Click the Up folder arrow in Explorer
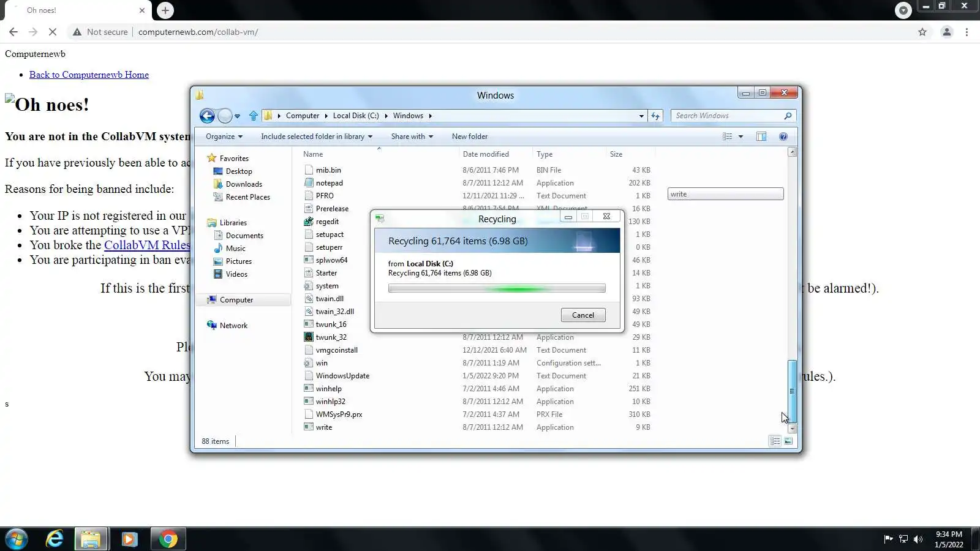Image resolution: width=980 pixels, height=551 pixels. coord(254,116)
